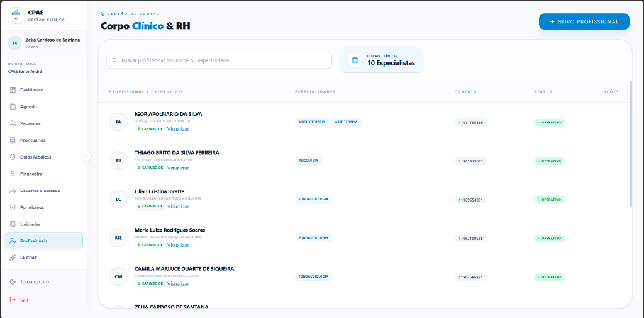
Task: Open IA CPAE sparkle icon
Action: [13, 258]
